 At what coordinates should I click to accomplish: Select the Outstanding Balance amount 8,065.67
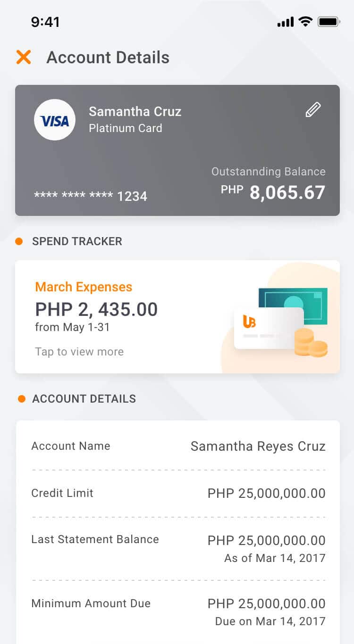[x=287, y=193]
